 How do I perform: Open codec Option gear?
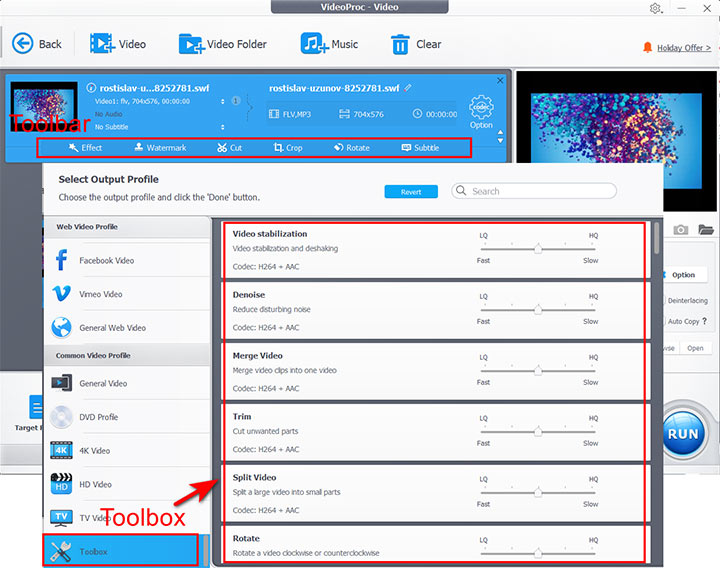[x=481, y=112]
